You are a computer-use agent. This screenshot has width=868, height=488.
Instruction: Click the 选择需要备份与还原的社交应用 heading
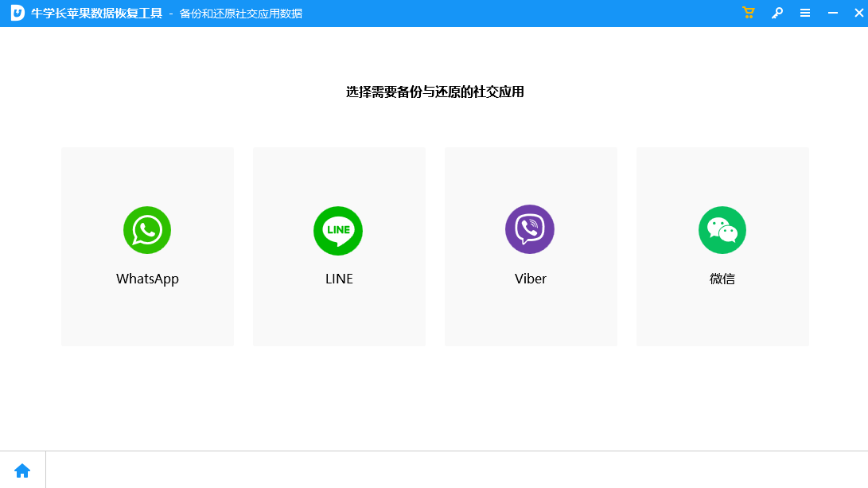(x=434, y=92)
